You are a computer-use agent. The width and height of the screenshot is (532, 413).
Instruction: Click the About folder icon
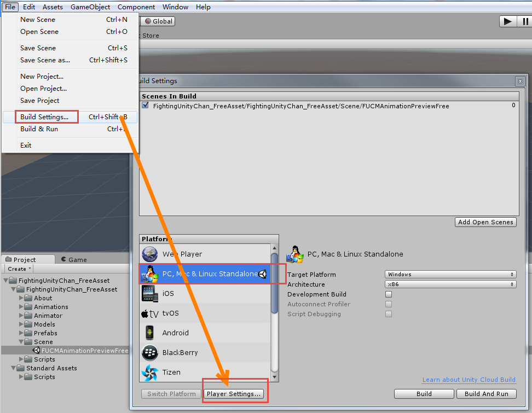28,298
